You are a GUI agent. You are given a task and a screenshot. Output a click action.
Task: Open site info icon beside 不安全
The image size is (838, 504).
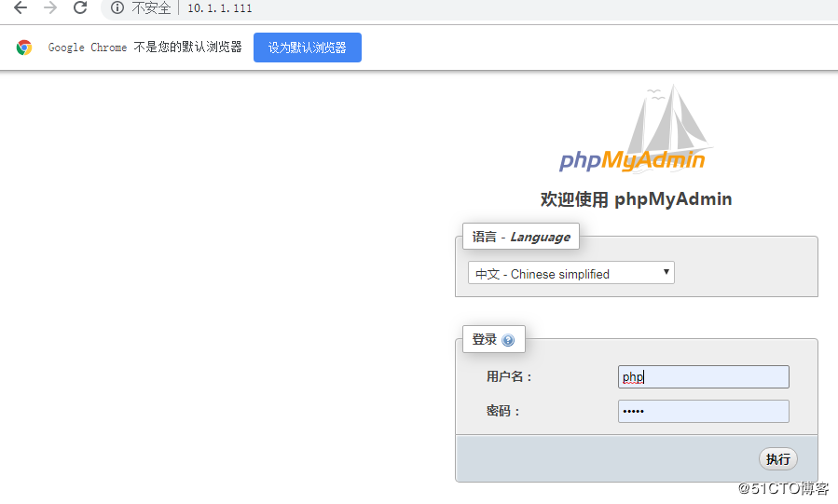click(x=117, y=7)
